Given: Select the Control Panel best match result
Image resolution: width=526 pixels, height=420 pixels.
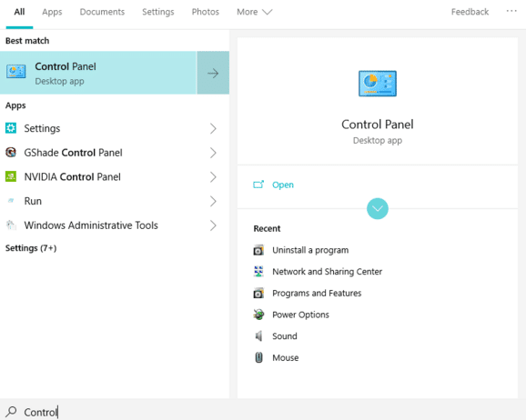Looking at the screenshot, I should point(98,73).
